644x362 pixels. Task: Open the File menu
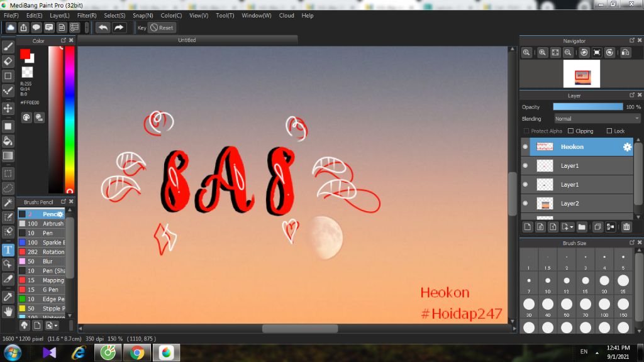[11, 16]
